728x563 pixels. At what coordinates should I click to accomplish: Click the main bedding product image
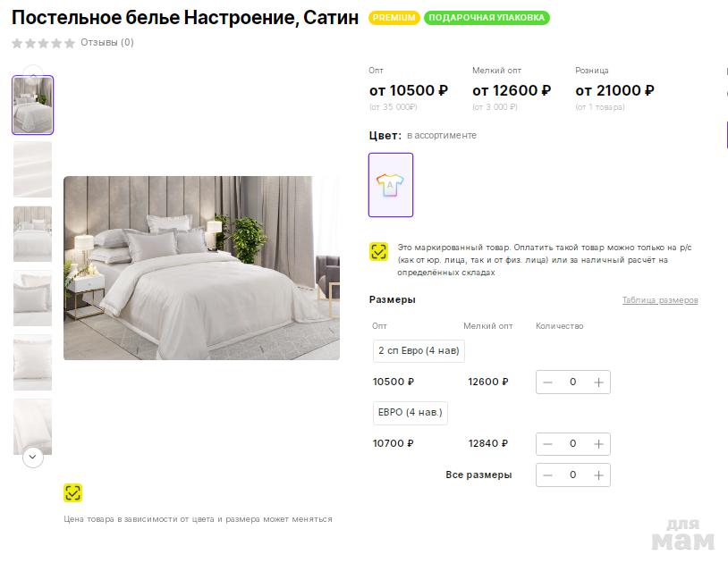point(201,268)
